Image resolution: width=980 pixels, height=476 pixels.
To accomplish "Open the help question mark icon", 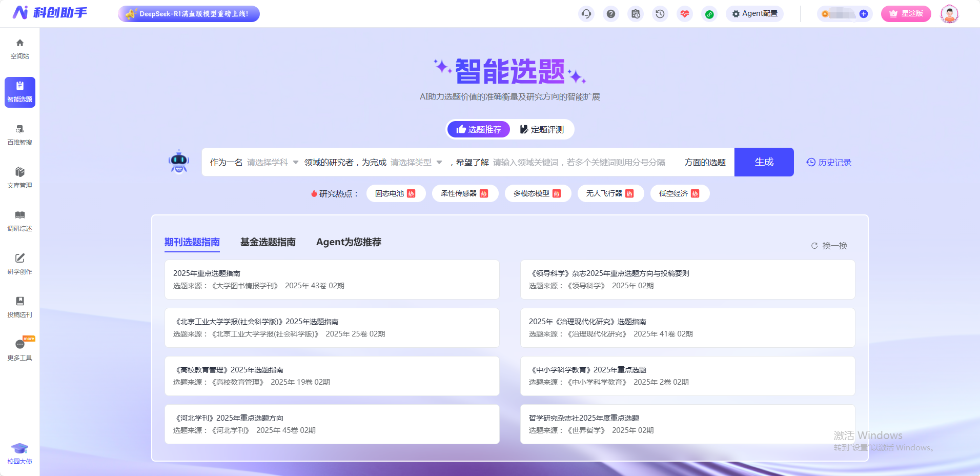I will coord(611,14).
